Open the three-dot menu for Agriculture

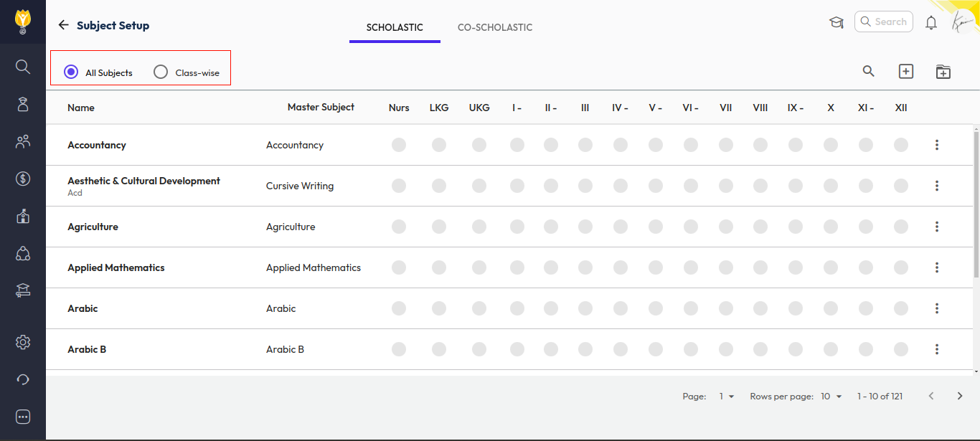tap(937, 227)
